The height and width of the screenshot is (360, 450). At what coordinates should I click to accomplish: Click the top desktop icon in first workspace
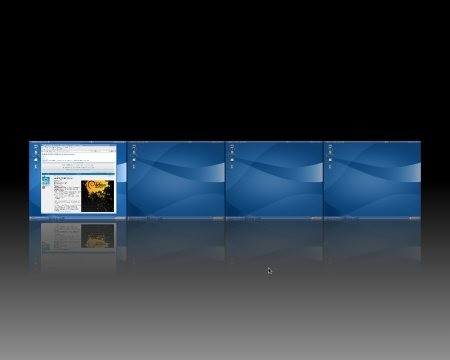[x=36, y=147]
